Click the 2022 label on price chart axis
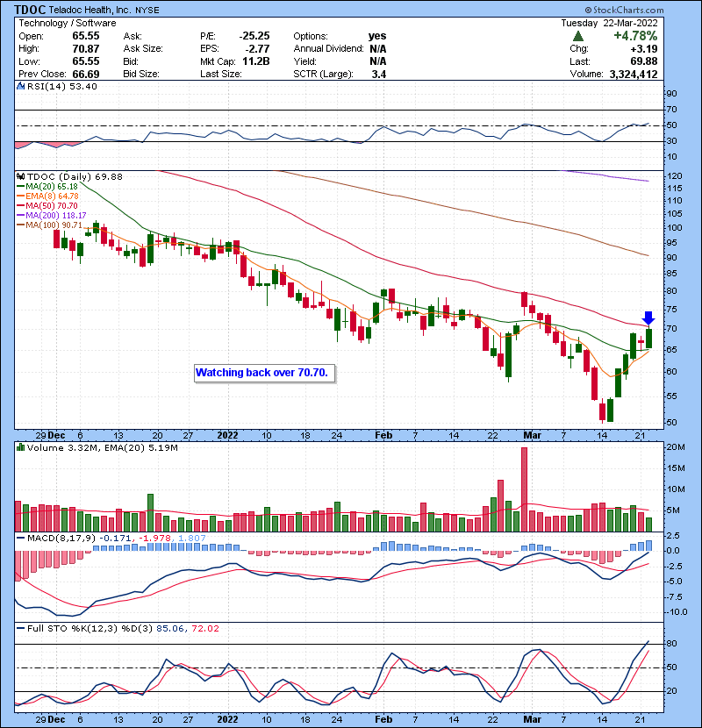The width and height of the screenshot is (702, 728). pyautogui.click(x=227, y=436)
